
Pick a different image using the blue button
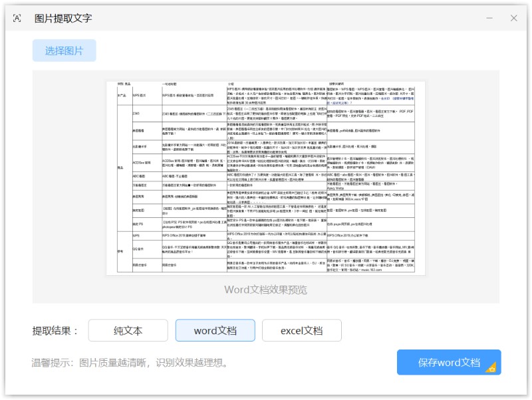tap(65, 50)
